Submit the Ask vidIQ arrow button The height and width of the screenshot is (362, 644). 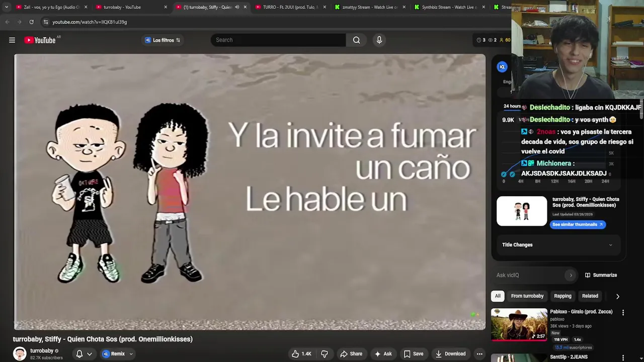click(571, 276)
